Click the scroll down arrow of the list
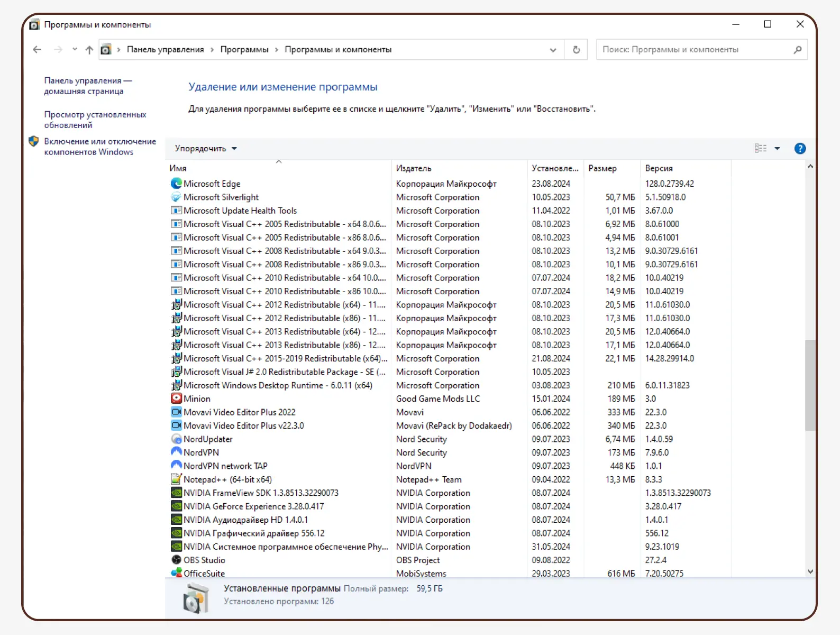The width and height of the screenshot is (840, 635). 810,571
